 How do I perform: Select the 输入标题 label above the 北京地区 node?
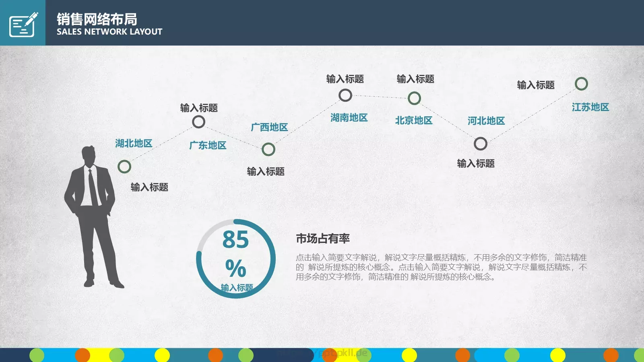coord(415,79)
